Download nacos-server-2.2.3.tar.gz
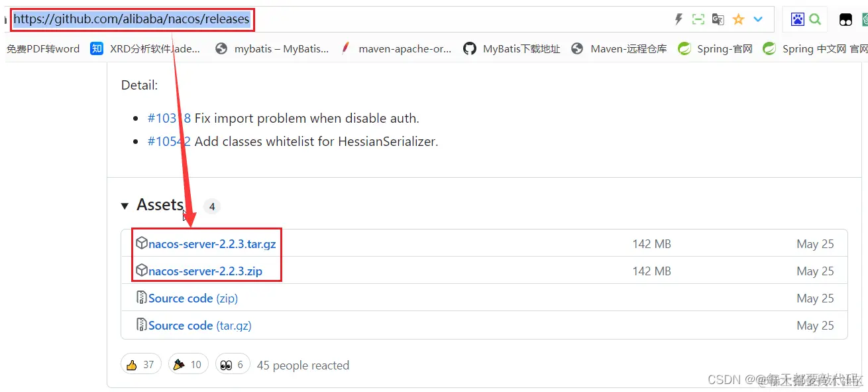 tap(212, 244)
